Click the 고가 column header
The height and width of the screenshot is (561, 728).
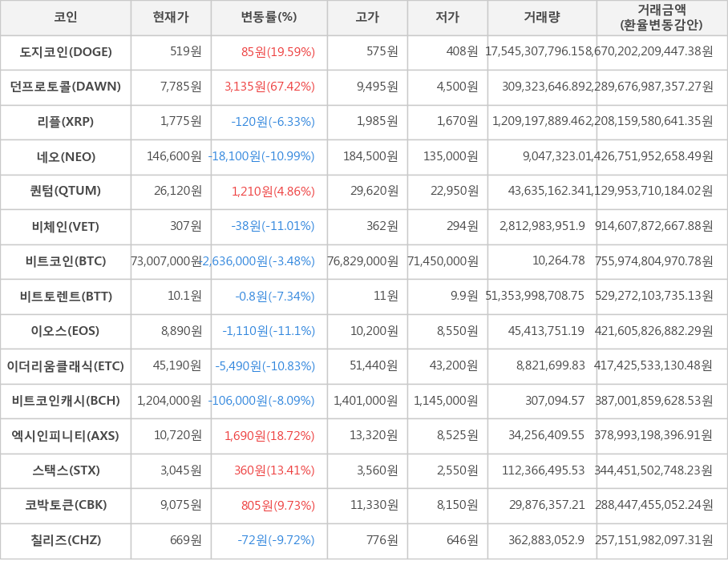pos(367,18)
